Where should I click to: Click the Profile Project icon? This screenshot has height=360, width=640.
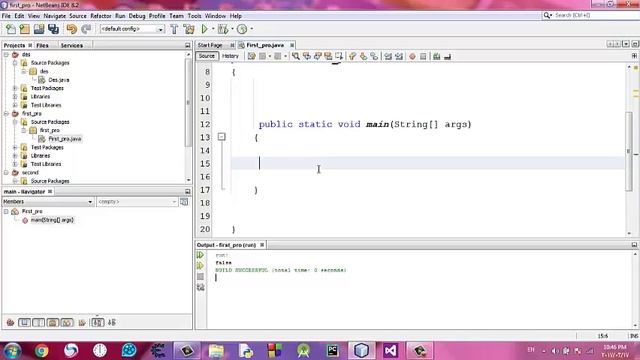(x=242, y=29)
